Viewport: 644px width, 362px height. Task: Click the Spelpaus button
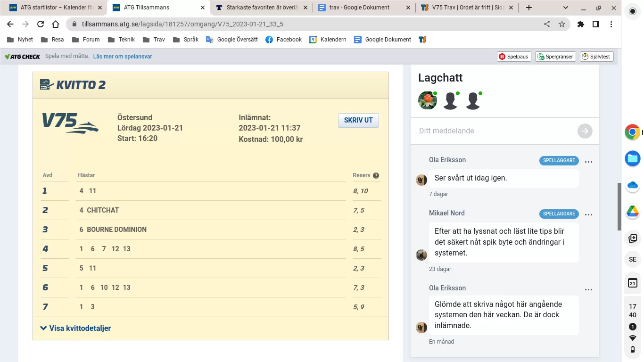click(x=514, y=57)
